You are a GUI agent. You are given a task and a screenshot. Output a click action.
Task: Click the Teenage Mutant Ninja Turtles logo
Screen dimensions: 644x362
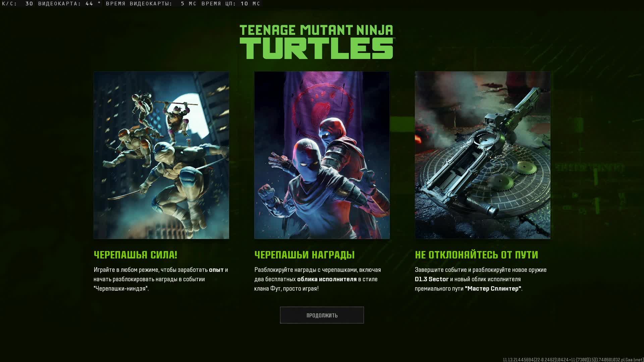click(x=316, y=42)
